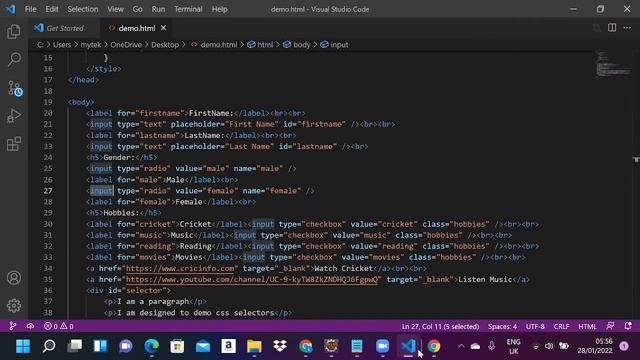Open the body breadcrumb symbol
Image resolution: width=640 pixels, height=360 pixels.
coord(302,45)
